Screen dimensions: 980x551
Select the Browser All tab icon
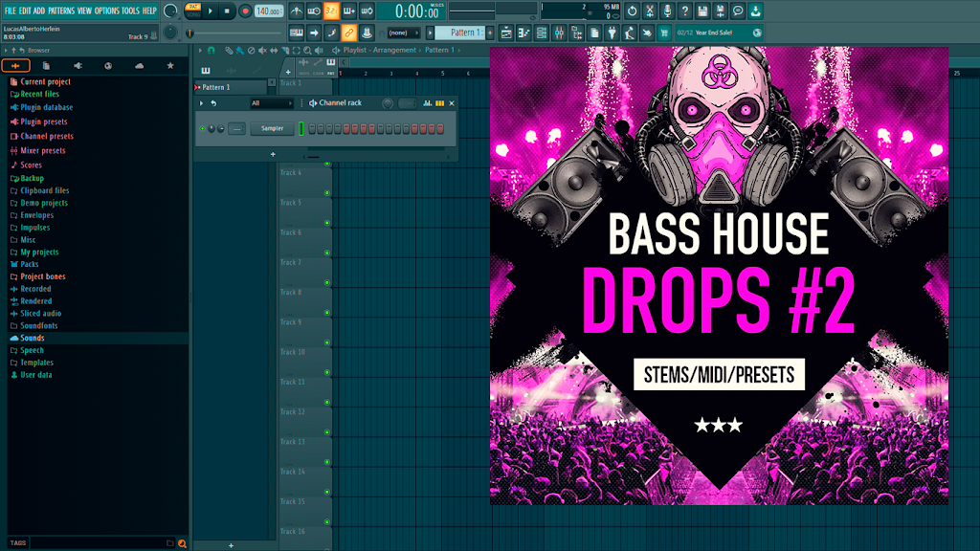tap(15, 66)
